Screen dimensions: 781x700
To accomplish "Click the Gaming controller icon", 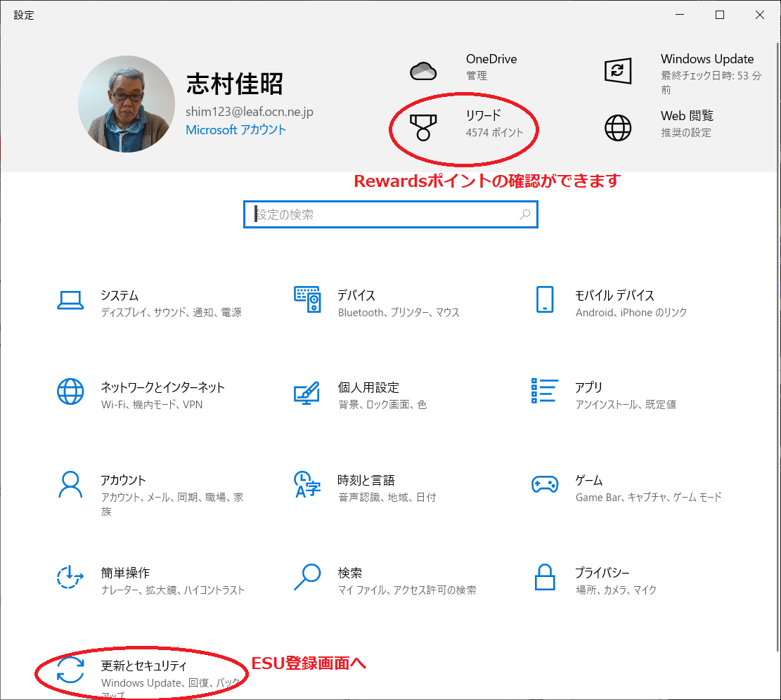I will (x=544, y=484).
